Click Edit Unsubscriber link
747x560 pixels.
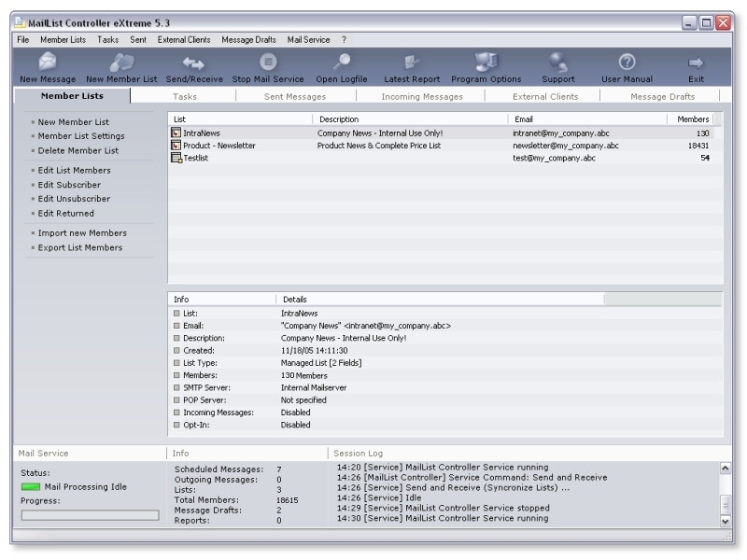tap(74, 199)
